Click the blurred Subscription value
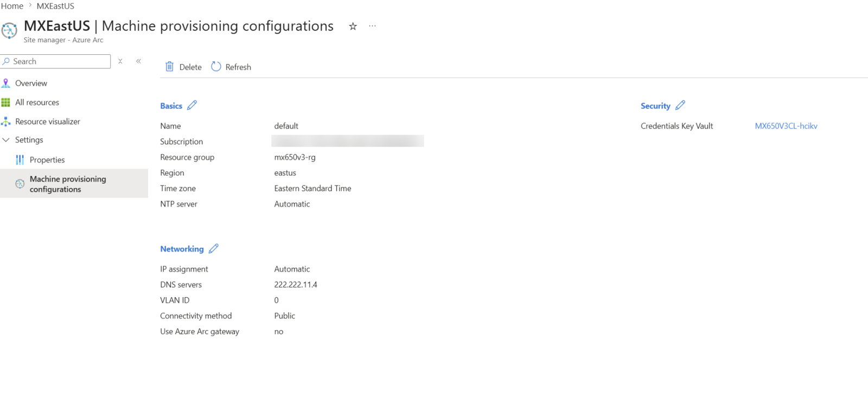The image size is (868, 409). pos(348,141)
